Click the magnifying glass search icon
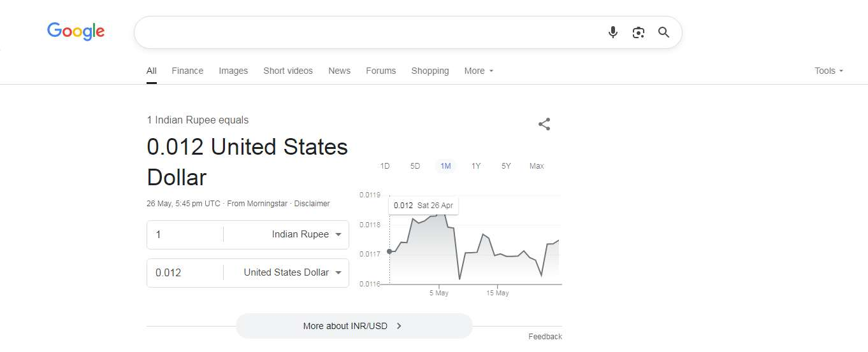868x352 pixels. click(x=663, y=32)
